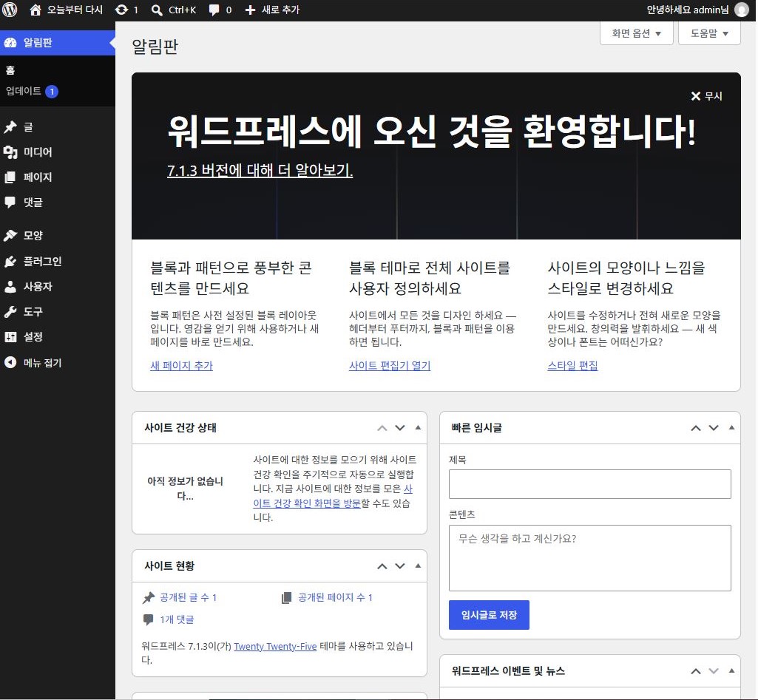This screenshot has height=700, width=758.
Task: Open admin user avatar in top bar
Action: (x=741, y=10)
